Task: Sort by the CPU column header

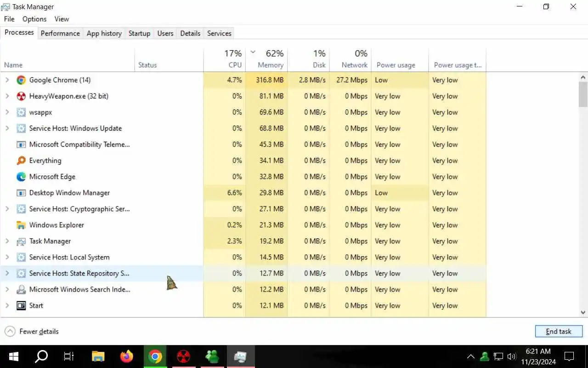Action: point(225,59)
